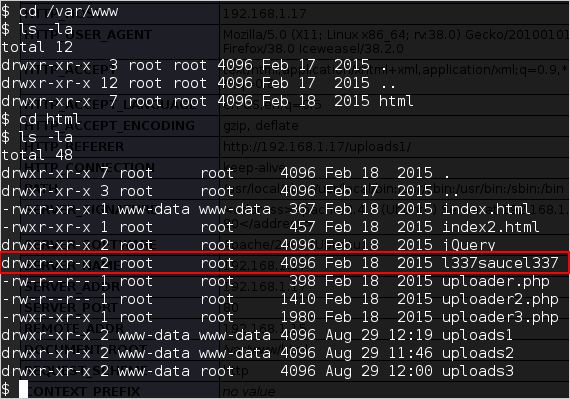This screenshot has height=399, width=570.
Task: Select the 'uploader.php' file name
Action: pyautogui.click(x=495, y=281)
